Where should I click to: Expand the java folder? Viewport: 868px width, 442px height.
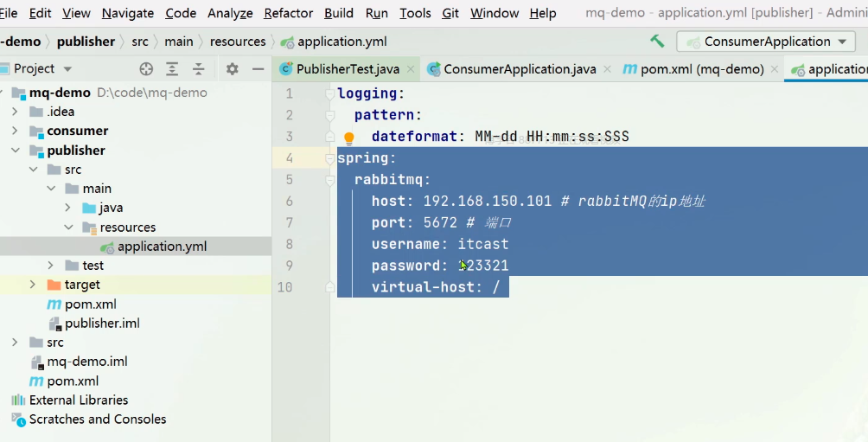tap(68, 208)
